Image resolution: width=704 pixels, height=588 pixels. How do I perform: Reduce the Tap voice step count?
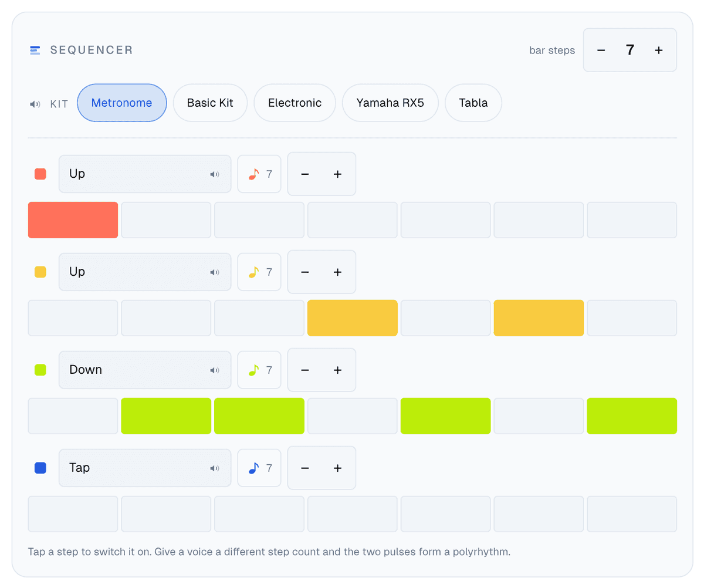pos(305,468)
